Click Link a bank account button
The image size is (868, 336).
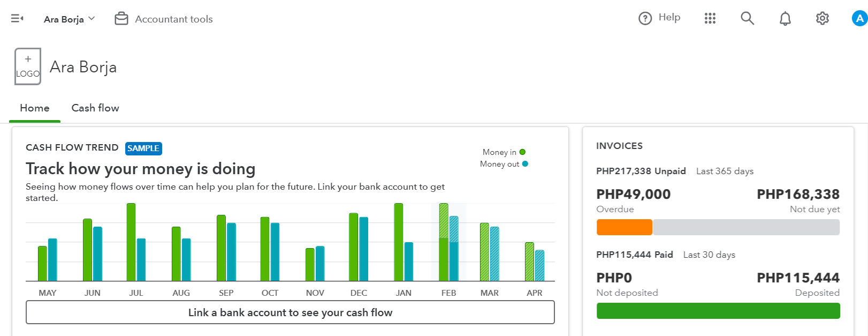click(x=290, y=312)
